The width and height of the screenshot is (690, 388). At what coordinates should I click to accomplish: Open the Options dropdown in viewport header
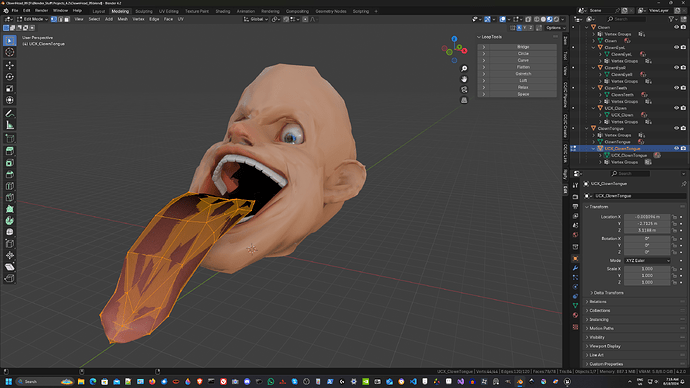[x=556, y=28]
